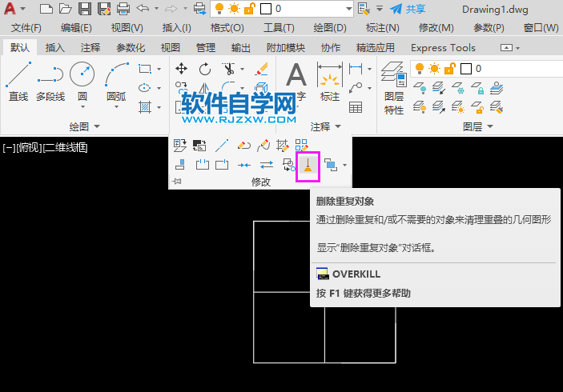
Task: Undo the last action with the left arrow
Action: (x=143, y=8)
